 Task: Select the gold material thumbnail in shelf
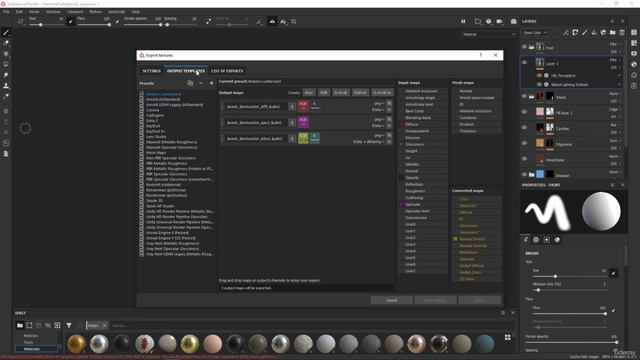click(x=76, y=344)
